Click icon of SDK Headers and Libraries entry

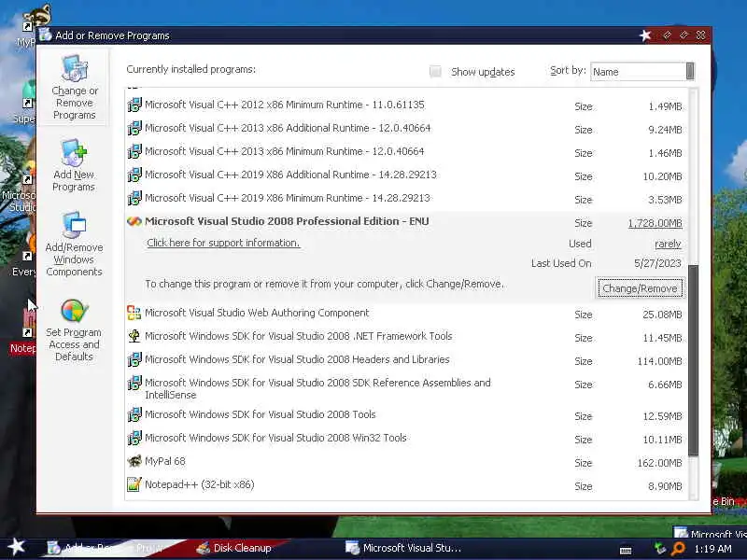click(134, 359)
